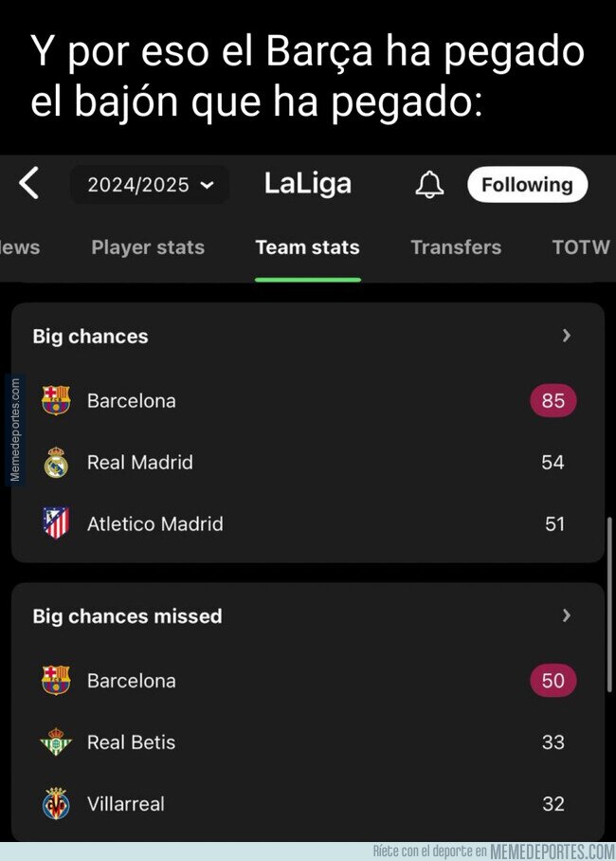616x861 pixels.
Task: Switch to the Transfers tab
Action: 456,247
